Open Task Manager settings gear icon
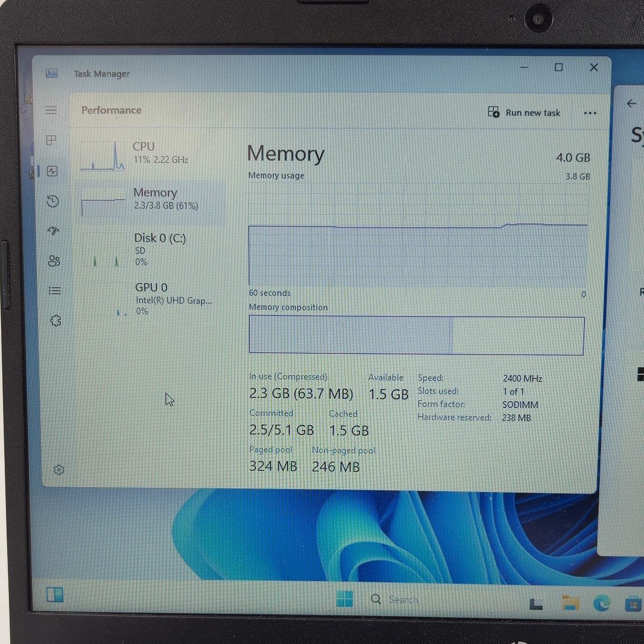Screen dimensions: 644x644 59,470
